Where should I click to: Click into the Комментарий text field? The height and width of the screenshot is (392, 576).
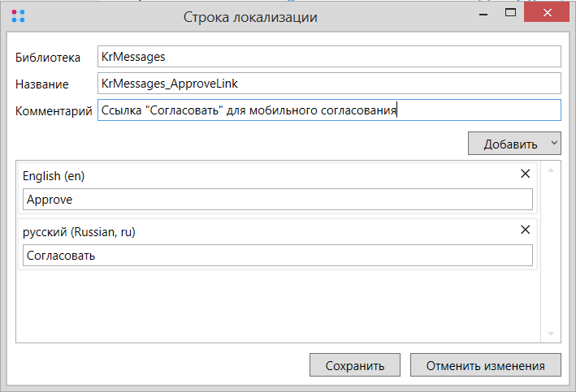[x=329, y=110]
